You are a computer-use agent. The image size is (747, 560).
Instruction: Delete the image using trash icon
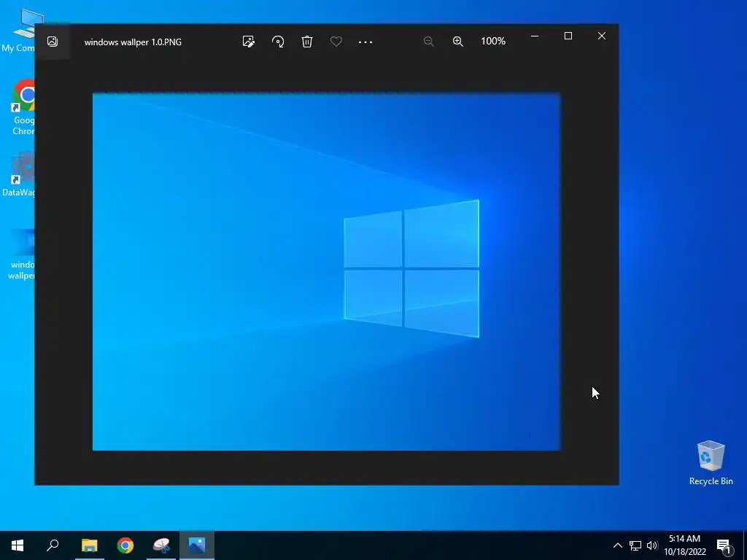pyautogui.click(x=307, y=42)
